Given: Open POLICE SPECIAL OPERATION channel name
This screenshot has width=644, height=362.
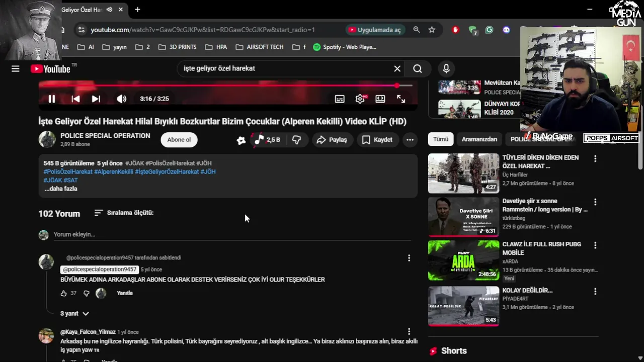Looking at the screenshot, I should (105, 136).
